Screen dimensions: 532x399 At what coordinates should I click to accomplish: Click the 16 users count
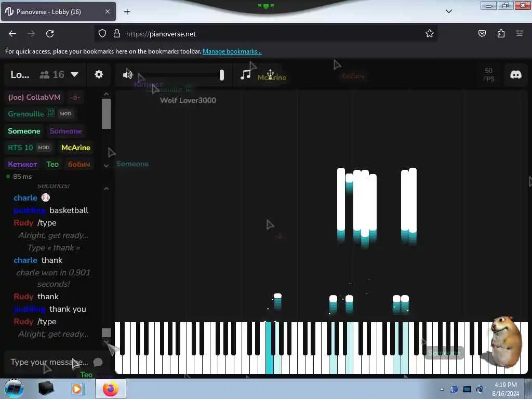click(x=52, y=74)
